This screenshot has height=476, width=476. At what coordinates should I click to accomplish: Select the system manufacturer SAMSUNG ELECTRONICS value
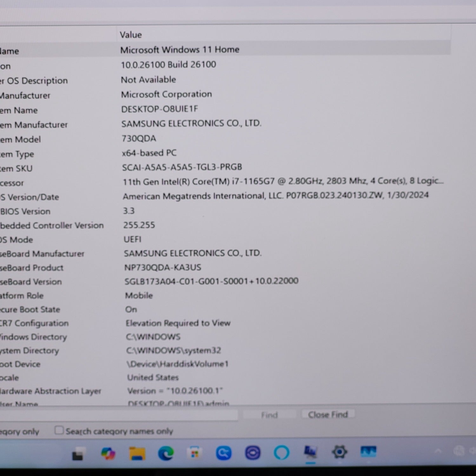click(191, 123)
